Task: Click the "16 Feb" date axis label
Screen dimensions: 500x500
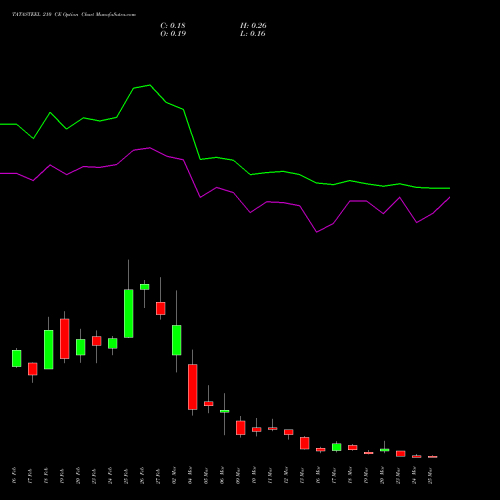Action: 14,476
